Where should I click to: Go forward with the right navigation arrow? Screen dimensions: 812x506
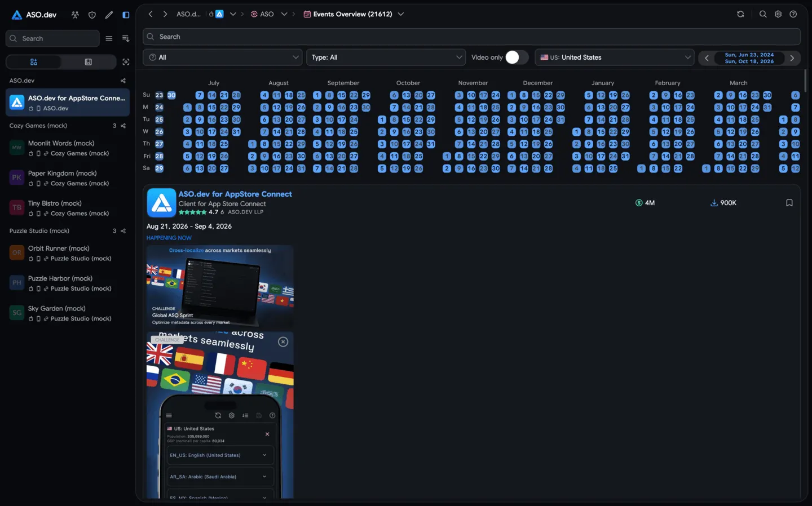pos(165,14)
